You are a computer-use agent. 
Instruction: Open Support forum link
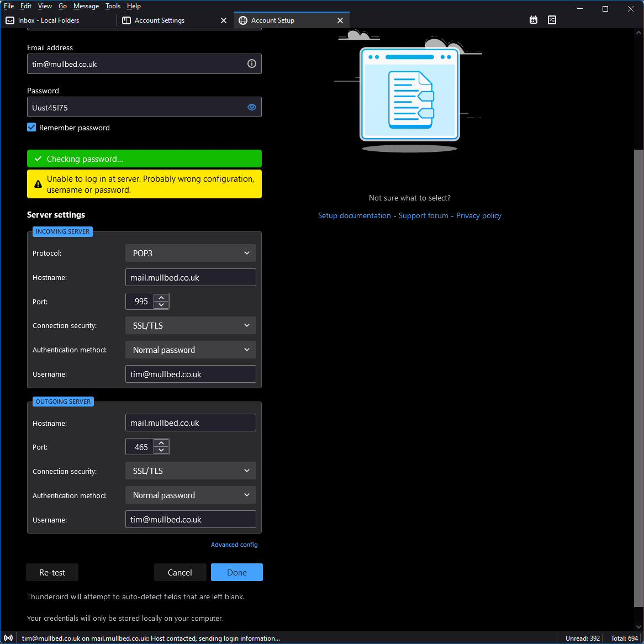(424, 215)
